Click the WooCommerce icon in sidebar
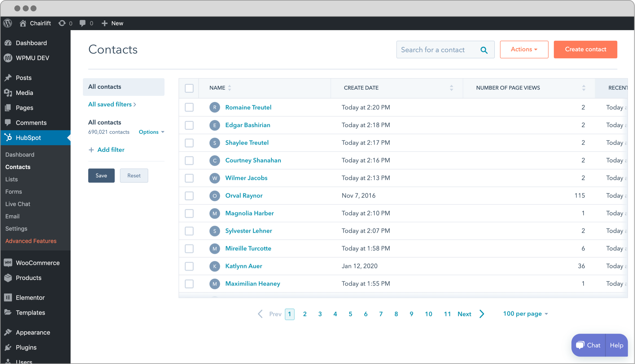 click(8, 262)
